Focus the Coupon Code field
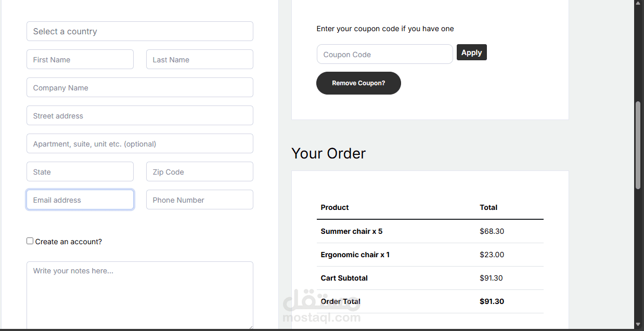Screen dimensions: 644x331 (x=384, y=55)
